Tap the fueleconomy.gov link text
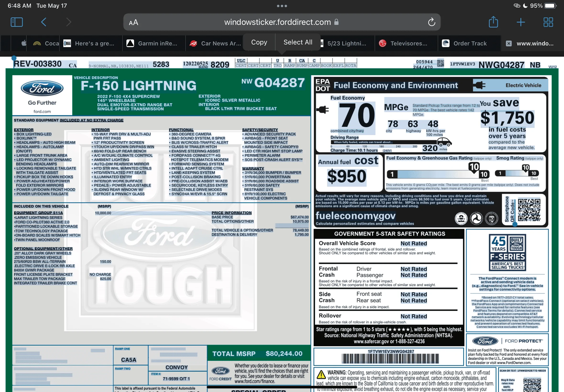Viewport: 564px width, 392px height. pyautogui.click(x=355, y=216)
